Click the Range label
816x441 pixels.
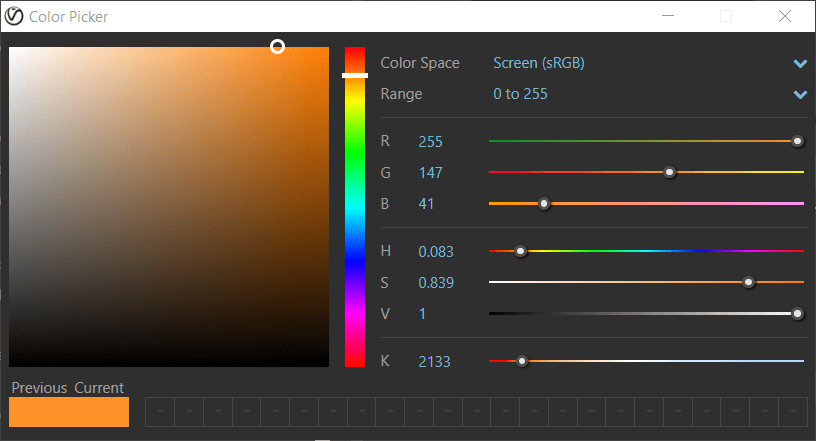click(x=401, y=94)
